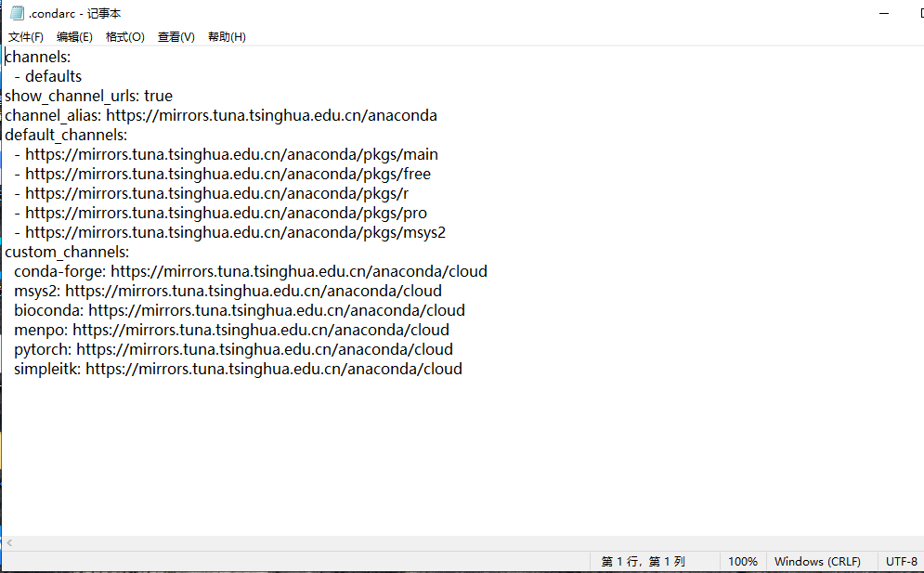
Task: Click the pkgs/free URL line
Action: pyautogui.click(x=223, y=174)
